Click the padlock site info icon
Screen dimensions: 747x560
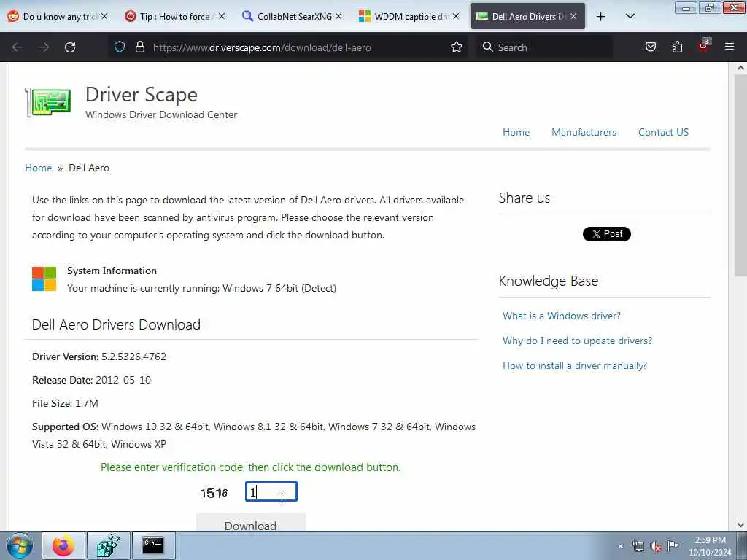click(x=139, y=47)
